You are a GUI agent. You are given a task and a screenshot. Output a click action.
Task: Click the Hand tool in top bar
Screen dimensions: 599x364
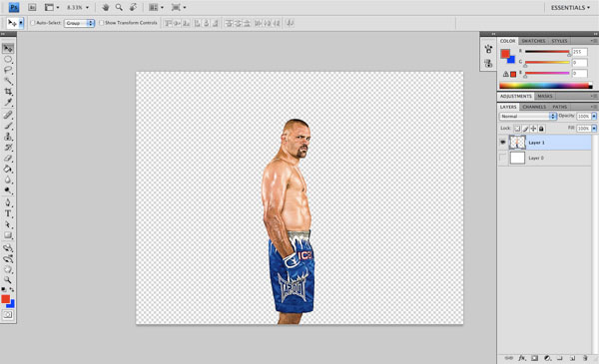tap(106, 7)
